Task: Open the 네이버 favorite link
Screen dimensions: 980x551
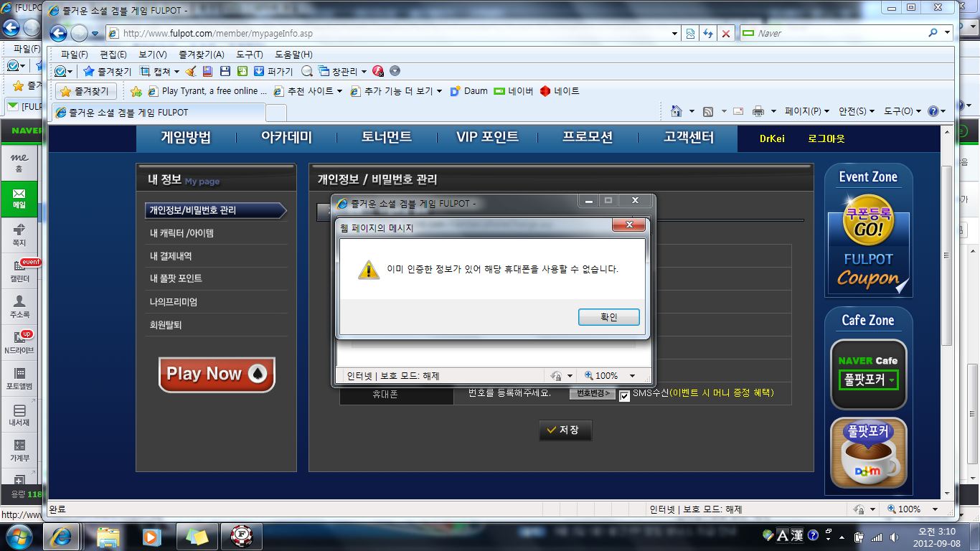Action: point(514,91)
